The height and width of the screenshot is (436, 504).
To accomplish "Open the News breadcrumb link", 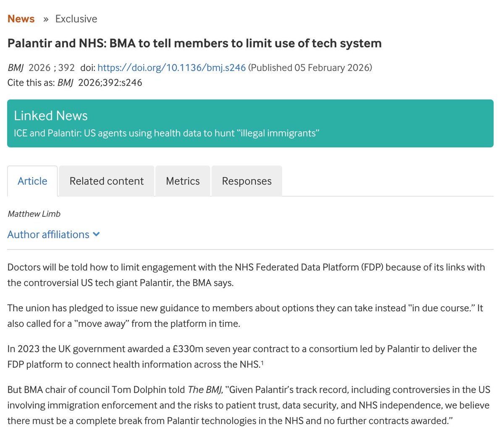I will tap(21, 19).
